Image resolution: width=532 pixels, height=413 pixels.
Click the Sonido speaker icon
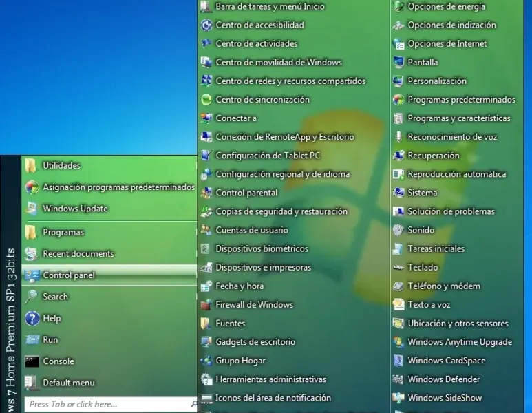pyautogui.click(x=398, y=230)
